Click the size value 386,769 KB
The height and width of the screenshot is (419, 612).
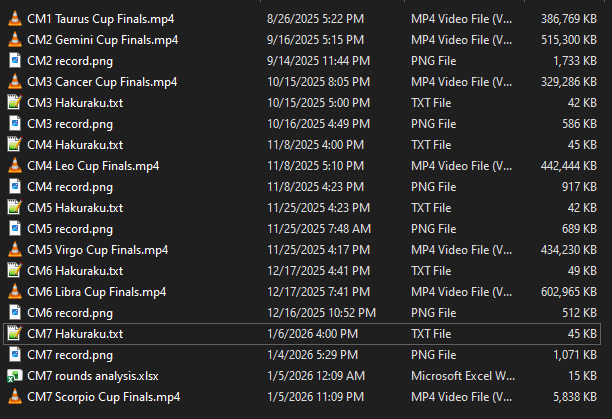pyautogui.click(x=569, y=19)
